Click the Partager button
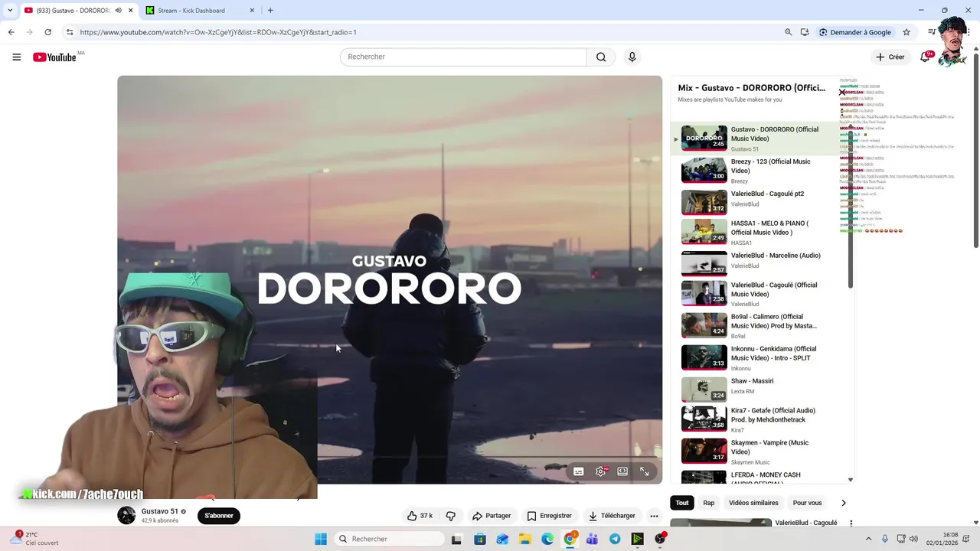 pyautogui.click(x=492, y=516)
